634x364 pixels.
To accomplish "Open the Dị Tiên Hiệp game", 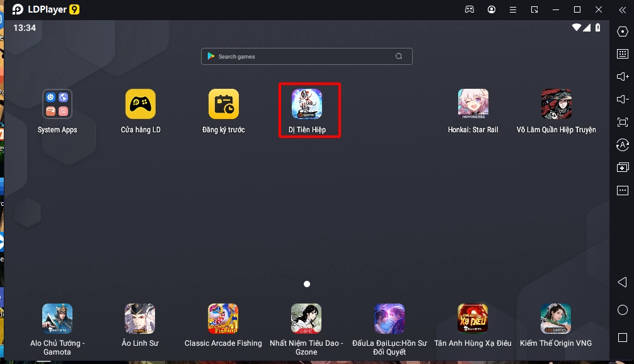I will (x=307, y=105).
